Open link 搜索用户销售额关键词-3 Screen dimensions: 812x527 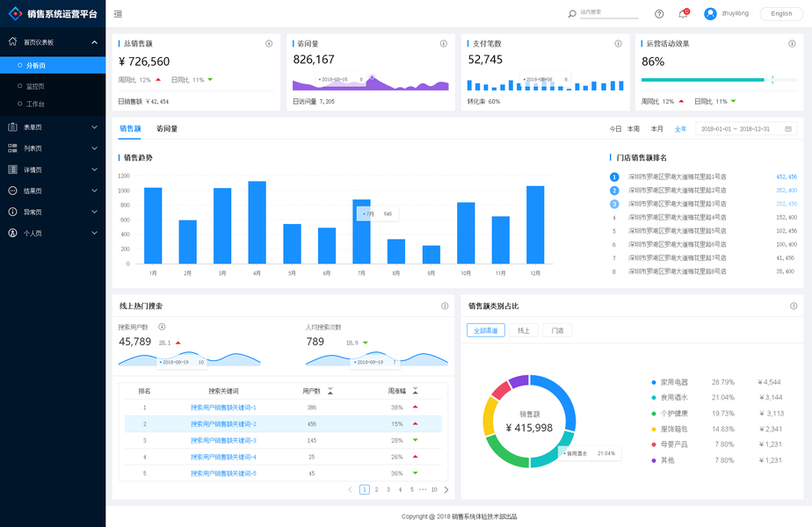223,441
